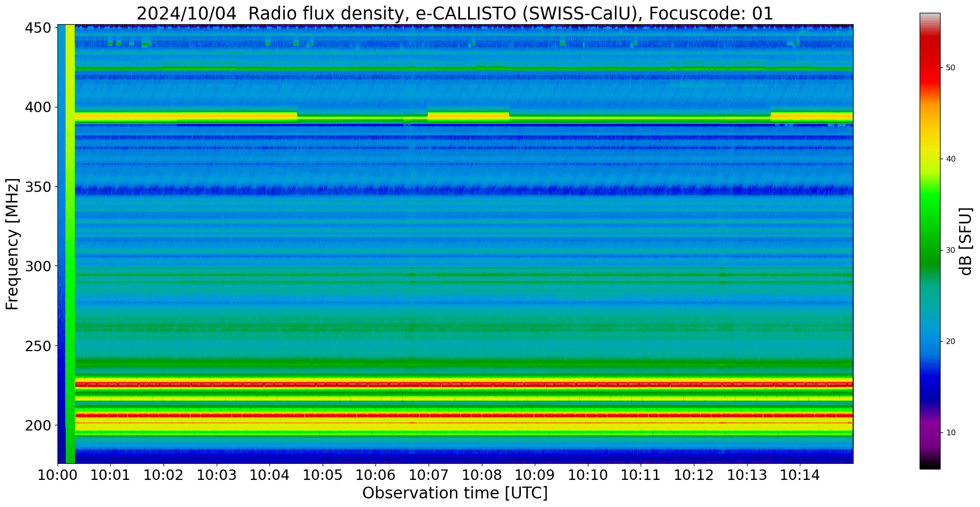Click the 10:01 time tick label
980x507 pixels.
point(111,475)
